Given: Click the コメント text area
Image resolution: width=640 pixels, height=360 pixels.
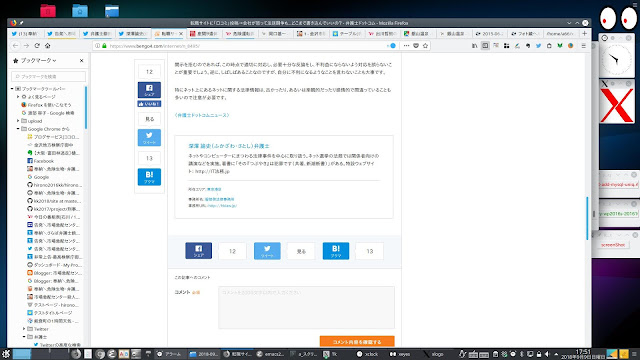Looking at the screenshot, I should click(306, 307).
